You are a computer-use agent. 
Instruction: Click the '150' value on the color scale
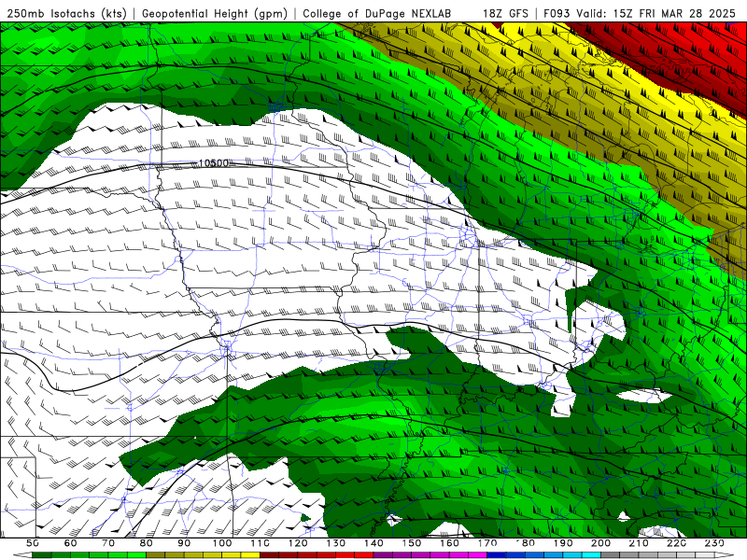pos(411,543)
